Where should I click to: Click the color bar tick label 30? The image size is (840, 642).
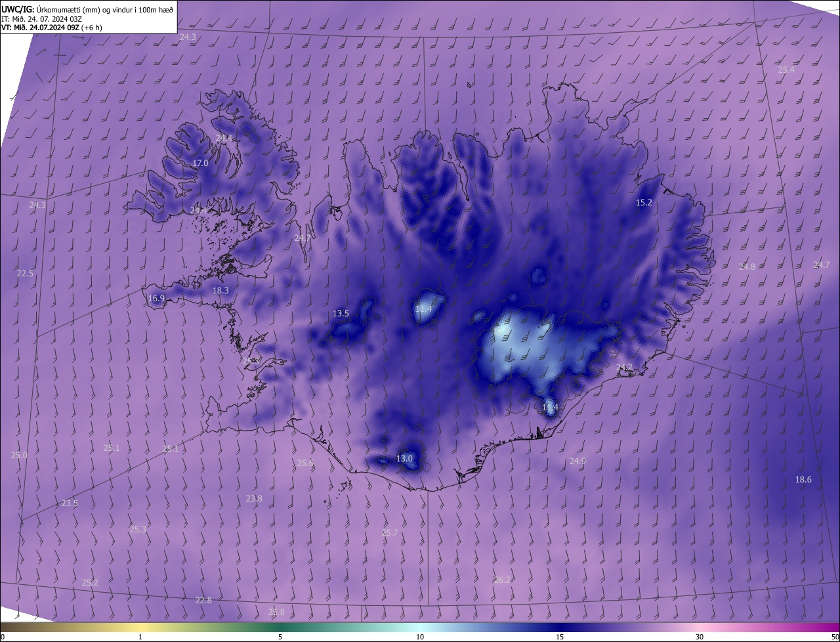point(700,637)
